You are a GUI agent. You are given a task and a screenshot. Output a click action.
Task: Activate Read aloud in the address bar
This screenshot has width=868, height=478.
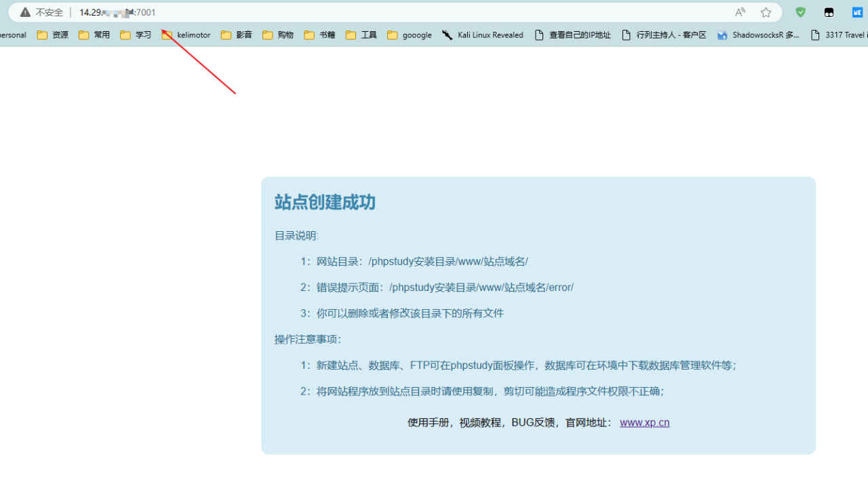tap(740, 12)
